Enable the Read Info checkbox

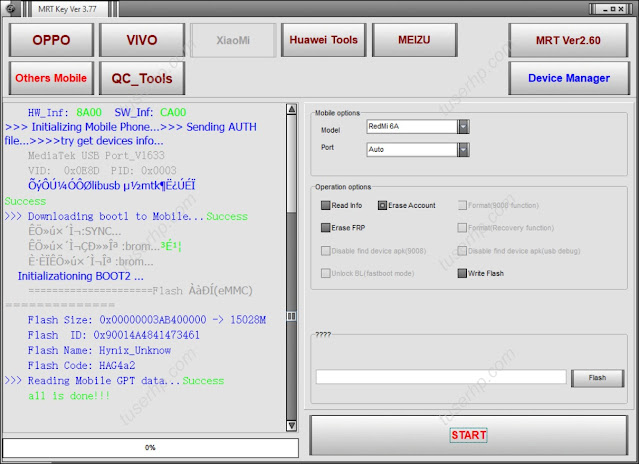tap(325, 205)
